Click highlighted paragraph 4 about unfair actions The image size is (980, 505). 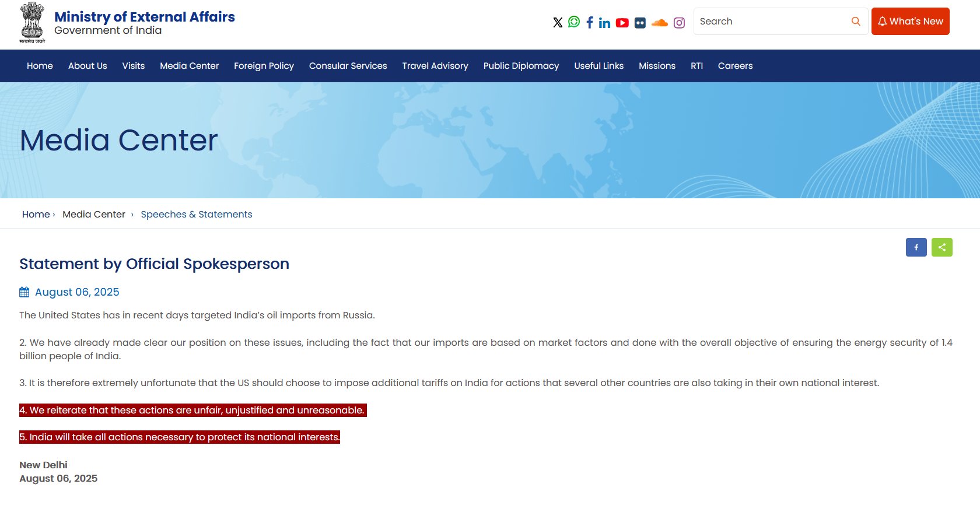click(x=193, y=410)
